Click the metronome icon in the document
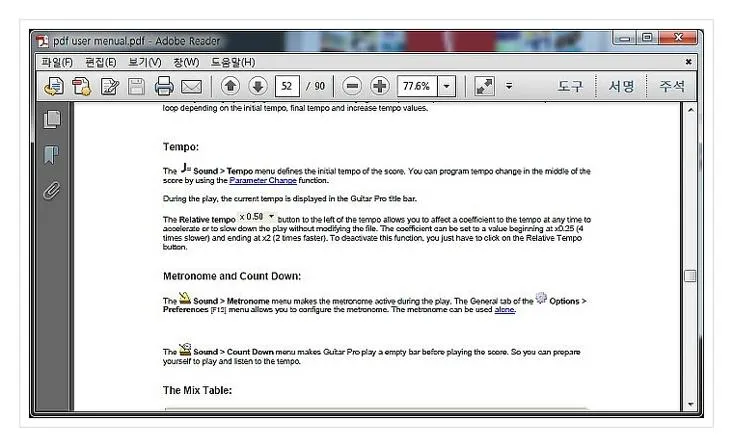Screen dimensions: 733x447 pos(185,298)
